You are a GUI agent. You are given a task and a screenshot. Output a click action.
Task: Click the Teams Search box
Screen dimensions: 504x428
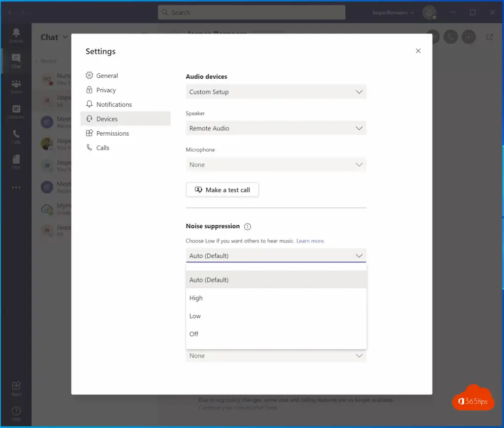click(252, 12)
